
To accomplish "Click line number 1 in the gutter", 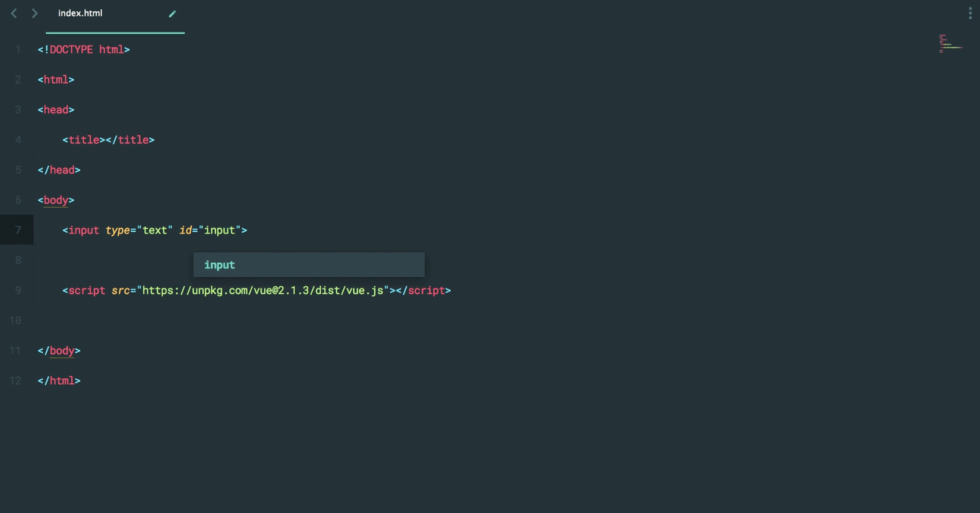I will [x=18, y=50].
